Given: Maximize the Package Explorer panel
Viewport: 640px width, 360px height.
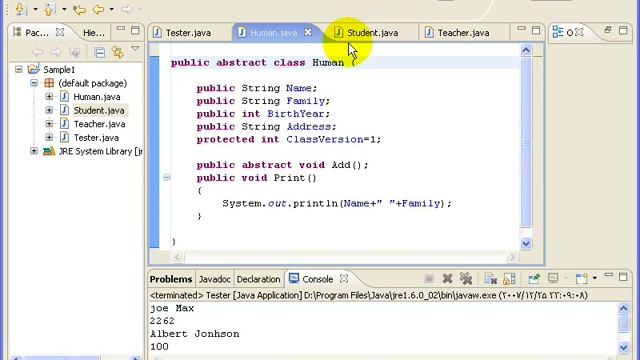Looking at the screenshot, I should point(135,31).
